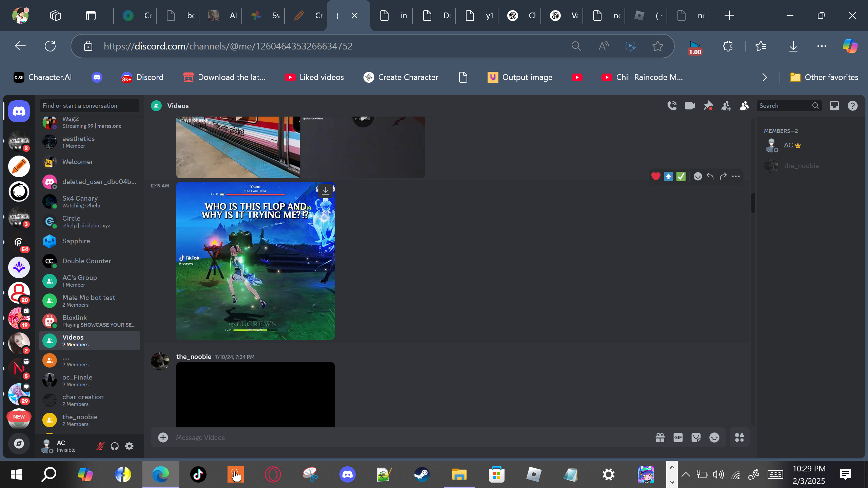This screenshot has width=868, height=488.
Task: Open the browser extensions menu
Action: pos(728,46)
